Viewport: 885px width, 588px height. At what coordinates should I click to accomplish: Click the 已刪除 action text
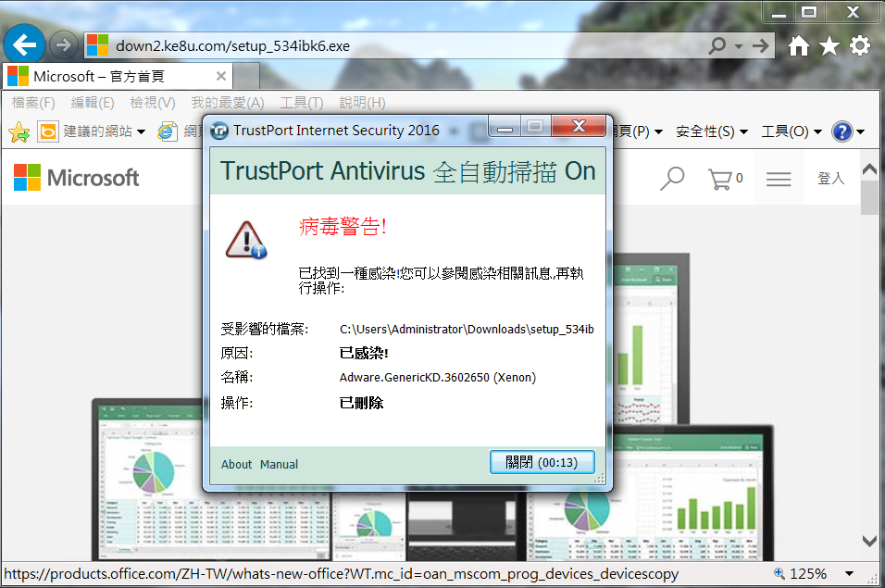tap(361, 403)
